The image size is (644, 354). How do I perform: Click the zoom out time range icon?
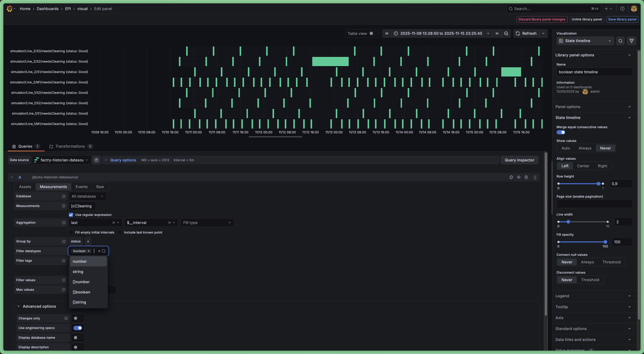tap(506, 34)
